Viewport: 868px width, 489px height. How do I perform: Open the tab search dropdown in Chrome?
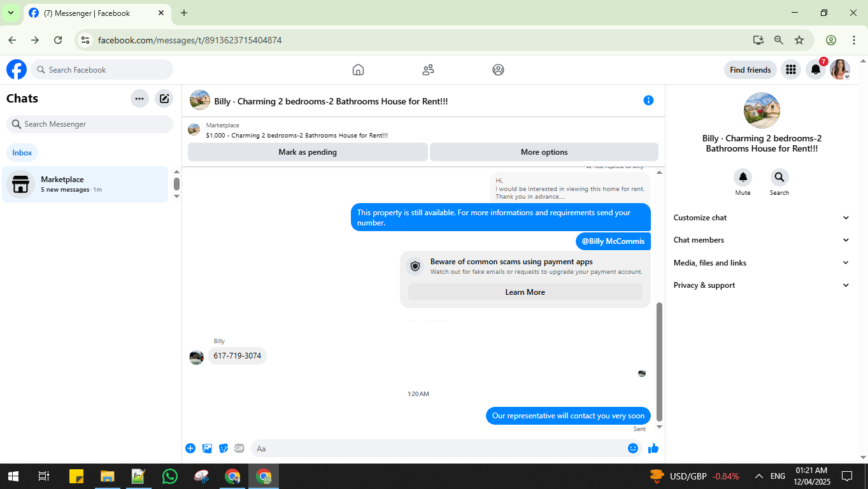11,13
